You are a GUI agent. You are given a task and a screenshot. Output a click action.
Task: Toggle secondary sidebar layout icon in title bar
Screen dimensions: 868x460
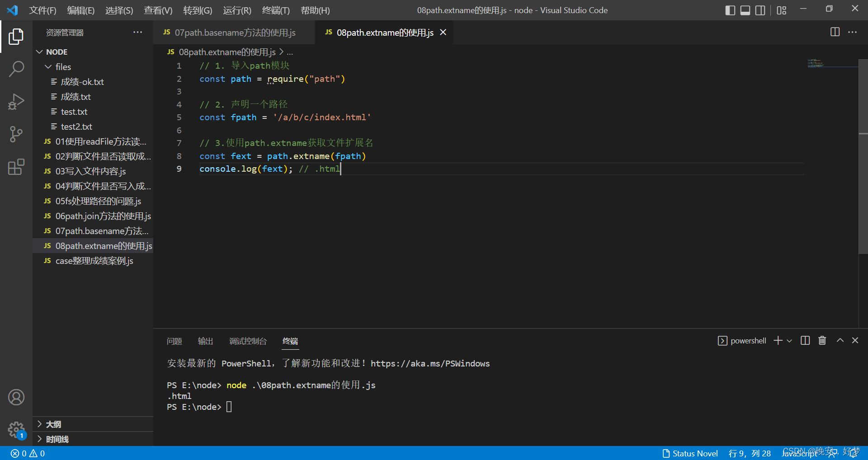coord(760,10)
